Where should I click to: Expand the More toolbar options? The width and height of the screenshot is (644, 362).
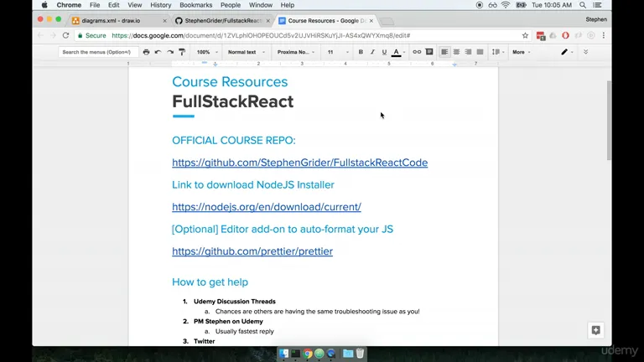(x=522, y=52)
